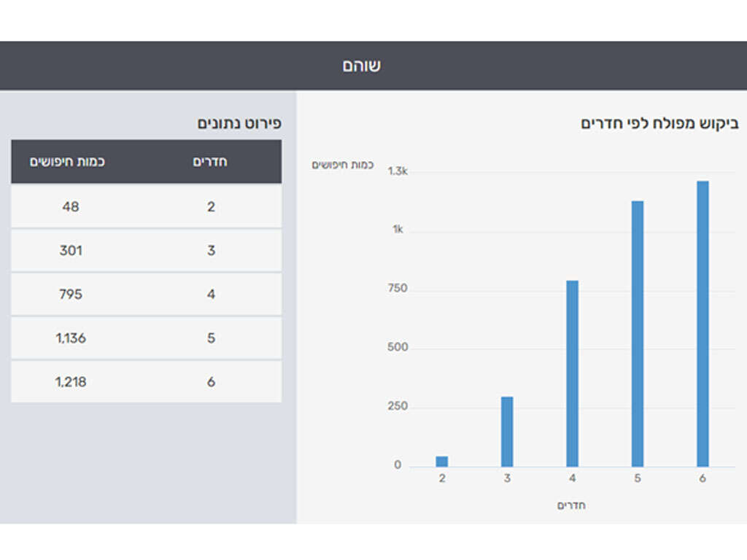Click the table cell with value 795
This screenshot has height=560, width=747.
tap(71, 295)
